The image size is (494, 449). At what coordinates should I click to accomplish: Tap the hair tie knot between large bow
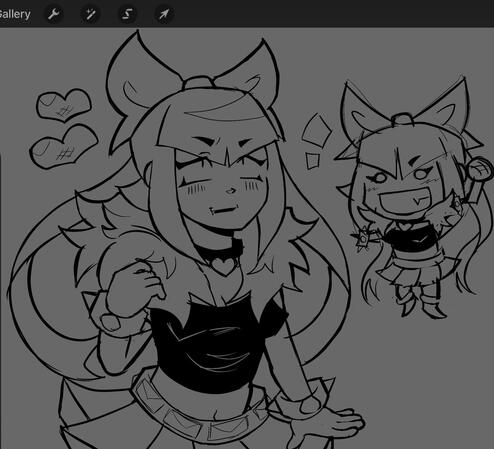click(198, 83)
